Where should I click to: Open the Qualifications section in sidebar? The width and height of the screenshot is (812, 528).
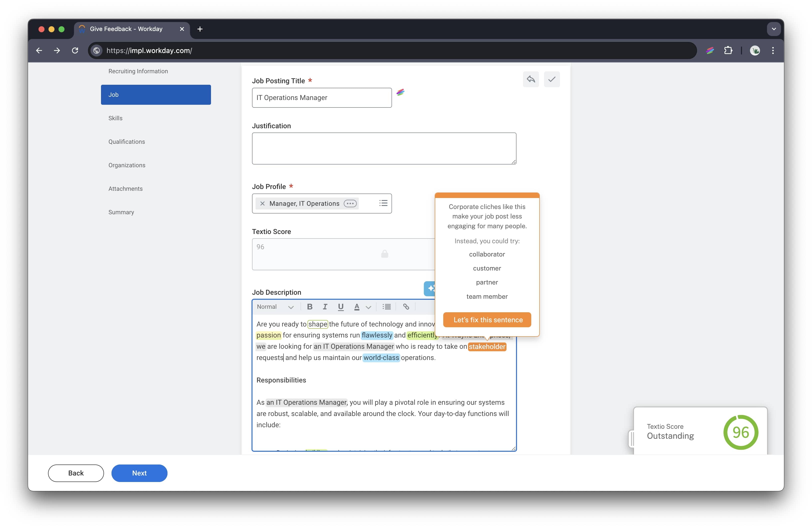pyautogui.click(x=126, y=141)
